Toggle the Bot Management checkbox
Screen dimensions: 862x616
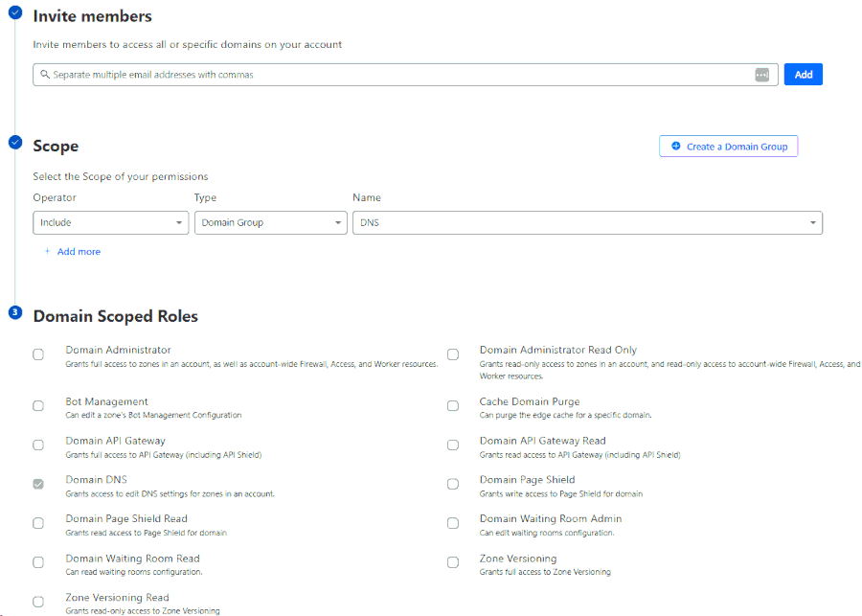[x=38, y=406]
